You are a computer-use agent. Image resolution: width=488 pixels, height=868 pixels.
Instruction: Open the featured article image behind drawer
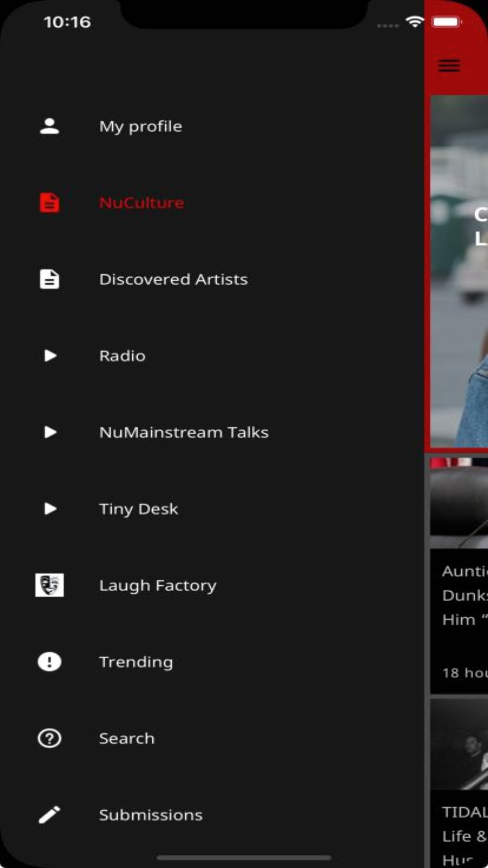[459, 271]
